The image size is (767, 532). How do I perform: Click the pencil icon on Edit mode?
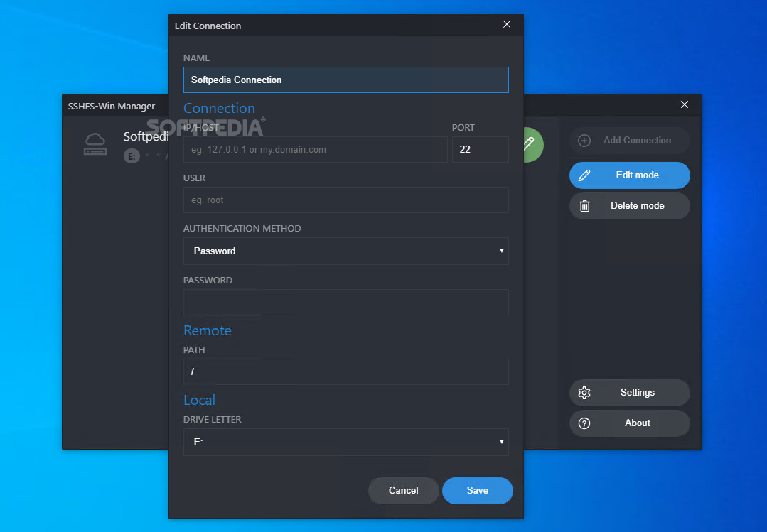click(x=584, y=175)
